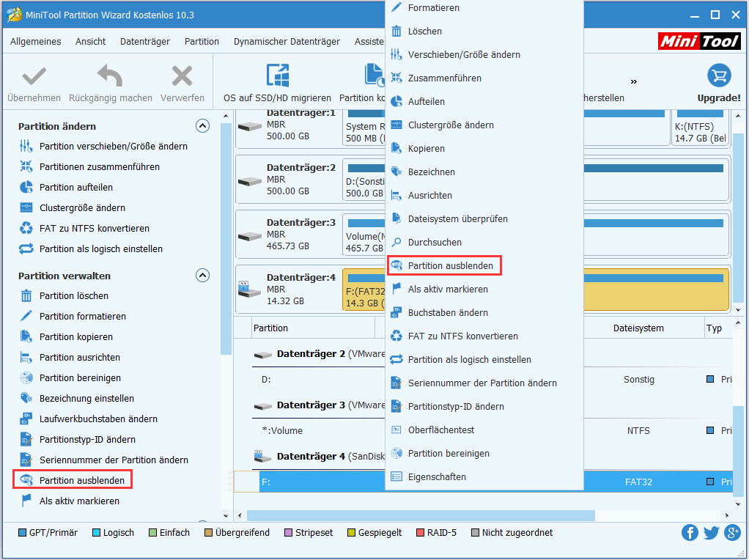This screenshot has width=749, height=560.
Task: Click the sidebar Partition kopieren icon
Action: [26, 336]
